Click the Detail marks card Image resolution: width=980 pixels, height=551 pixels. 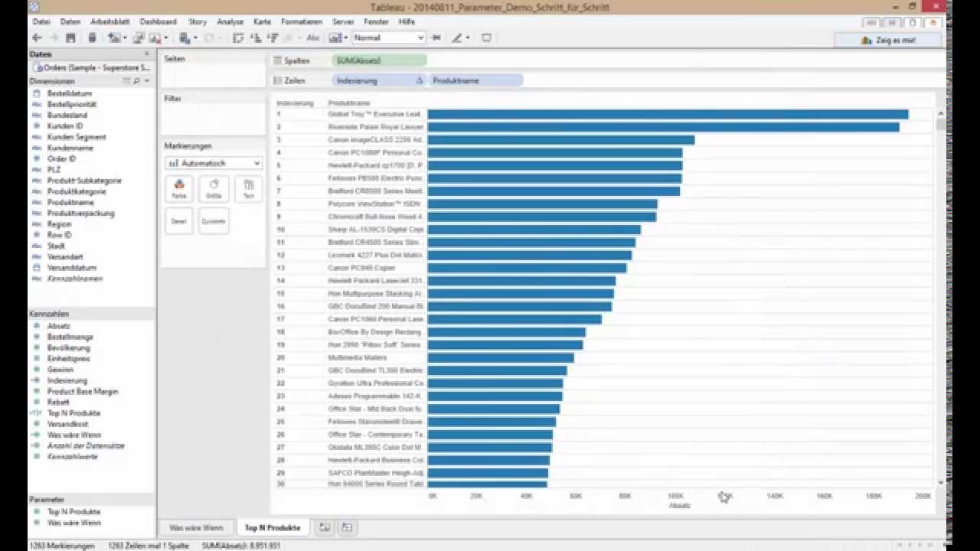pos(179,221)
